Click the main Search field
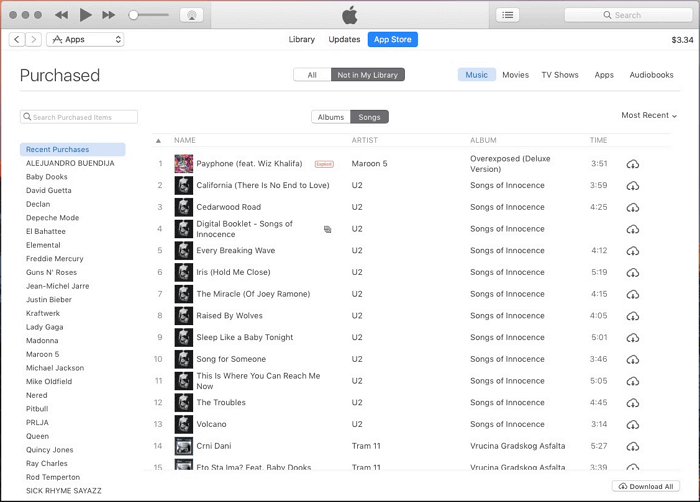 coord(628,15)
